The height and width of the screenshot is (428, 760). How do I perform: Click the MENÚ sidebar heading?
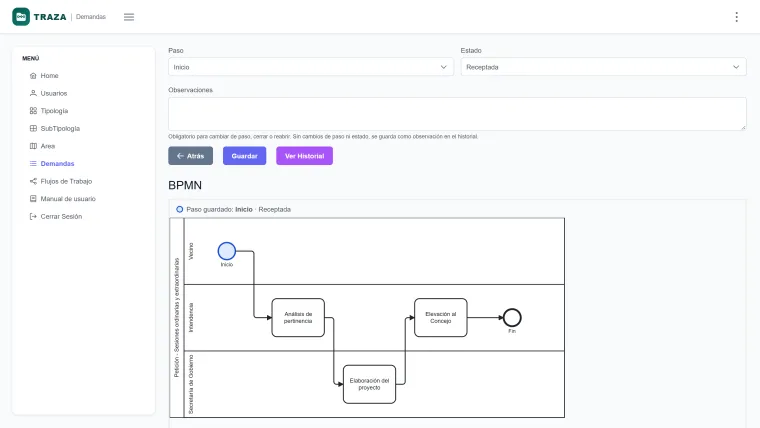[31, 58]
